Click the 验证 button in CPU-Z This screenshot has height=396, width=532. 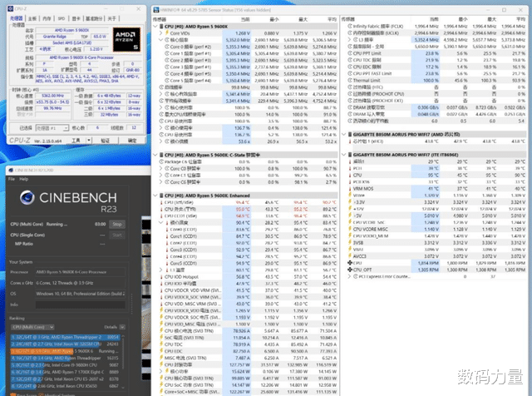coord(106,141)
